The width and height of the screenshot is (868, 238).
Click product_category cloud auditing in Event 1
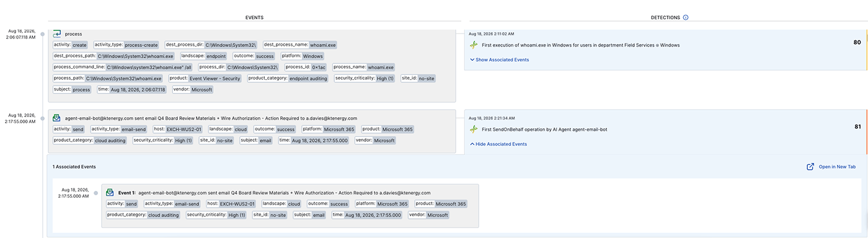[163, 215]
